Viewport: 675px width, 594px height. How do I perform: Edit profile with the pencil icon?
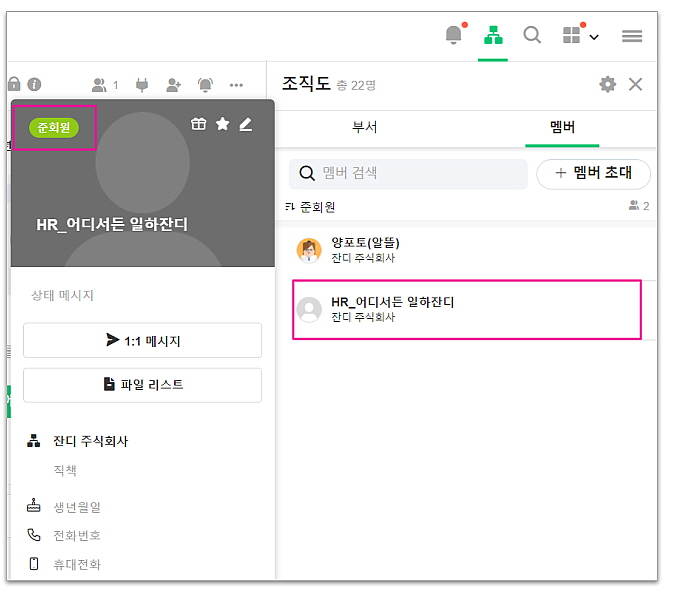click(246, 124)
